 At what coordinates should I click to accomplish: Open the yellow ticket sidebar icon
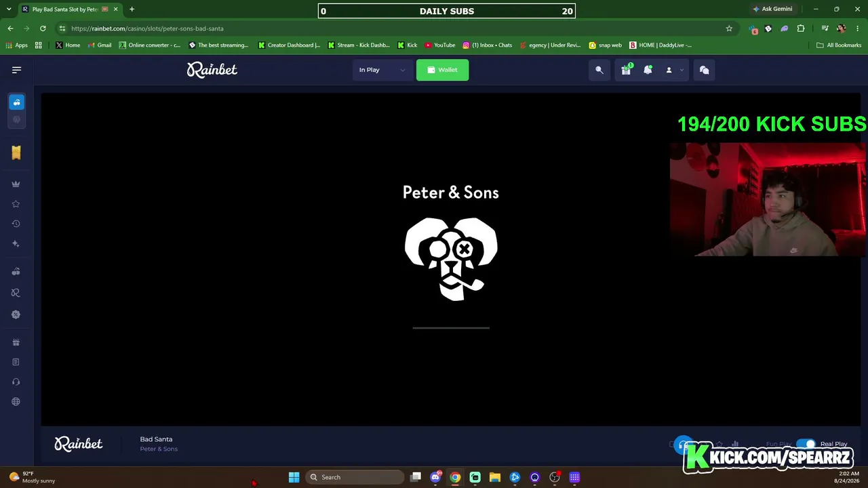click(x=16, y=152)
